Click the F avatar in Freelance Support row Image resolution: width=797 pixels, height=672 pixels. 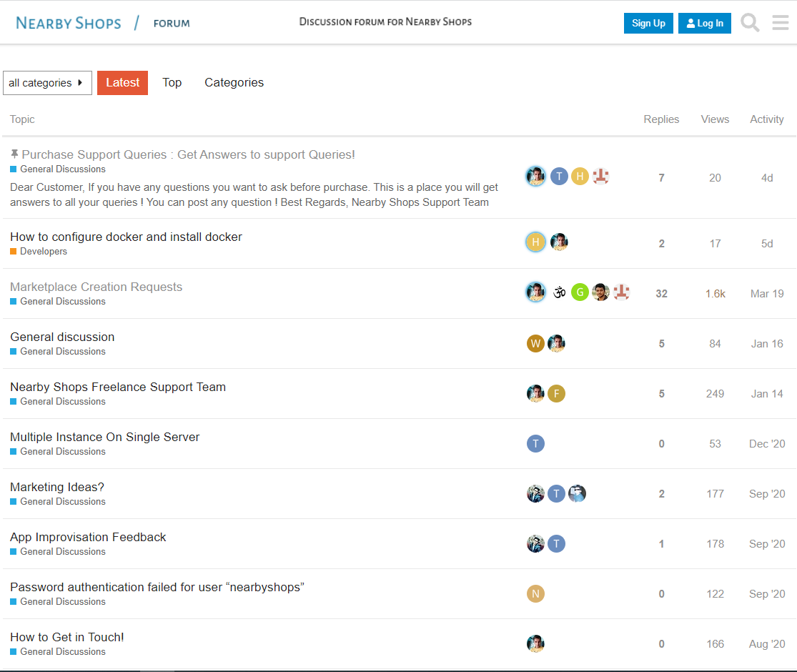pos(556,394)
